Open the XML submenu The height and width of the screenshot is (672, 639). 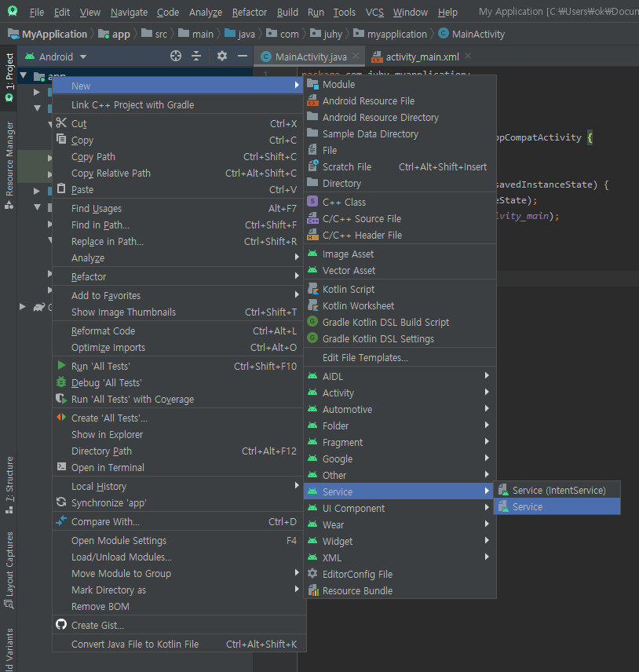coord(400,557)
